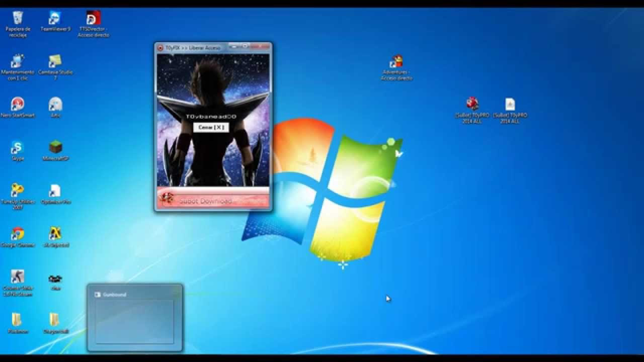Select the [SuBot] T0yPRO document file icon
This screenshot has width=644, height=362.
[x=510, y=105]
